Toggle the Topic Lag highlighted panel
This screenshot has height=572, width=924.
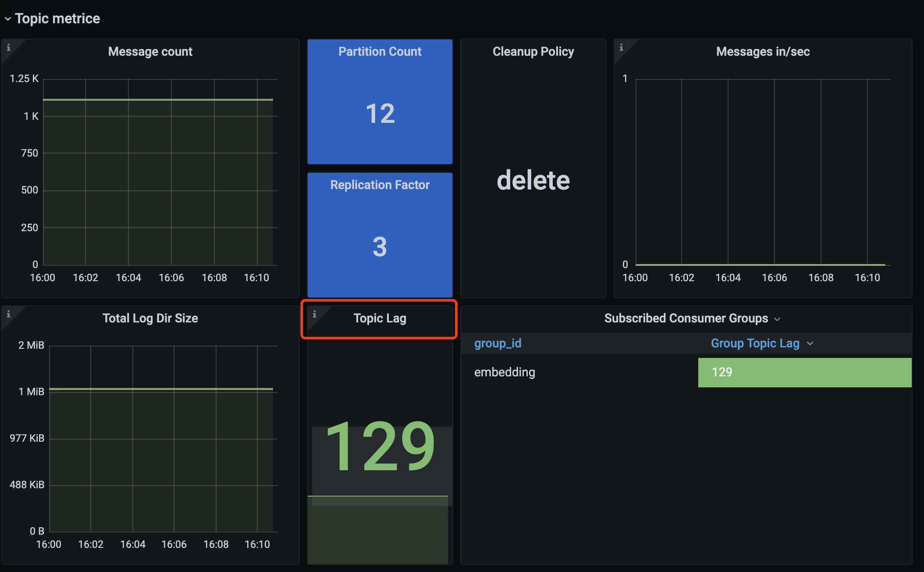pyautogui.click(x=381, y=319)
